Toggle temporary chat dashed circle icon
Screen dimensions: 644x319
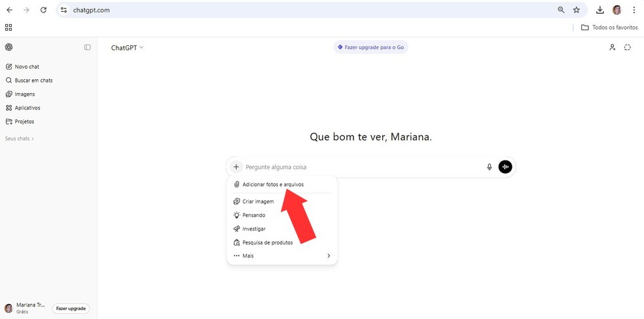click(x=627, y=47)
